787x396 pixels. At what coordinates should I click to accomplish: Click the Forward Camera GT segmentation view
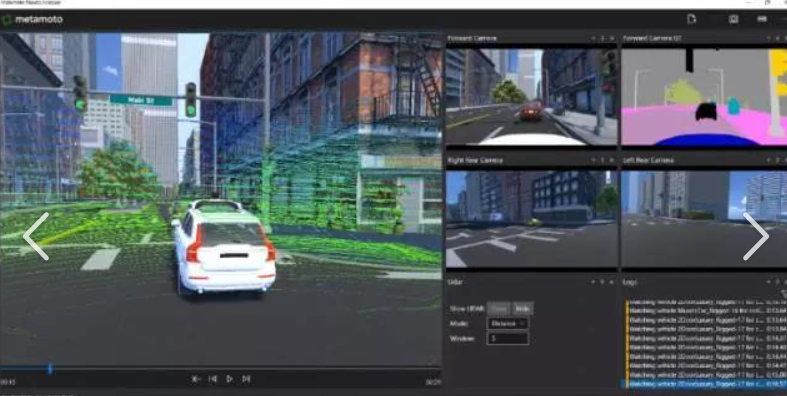[704, 97]
